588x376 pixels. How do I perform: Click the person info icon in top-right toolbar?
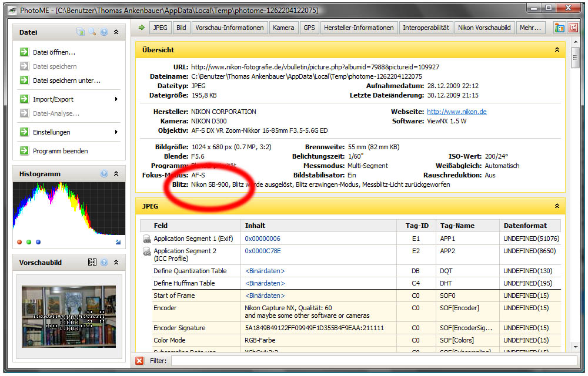[x=560, y=28]
